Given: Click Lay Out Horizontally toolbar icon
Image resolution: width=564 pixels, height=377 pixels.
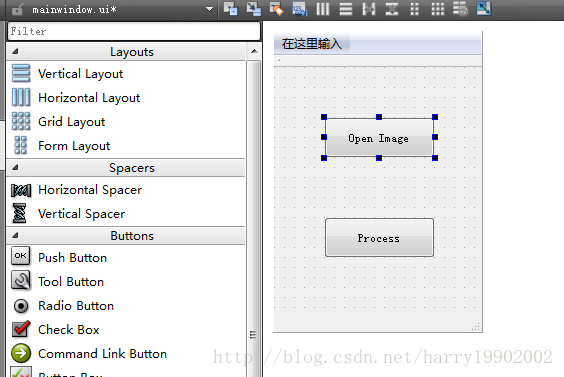Looking at the screenshot, I should [323, 9].
